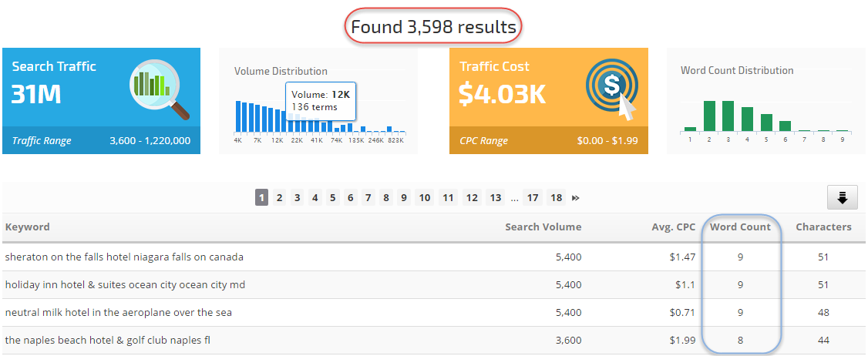
Task: Sort table by Avg. CPC header
Action: click(x=673, y=227)
